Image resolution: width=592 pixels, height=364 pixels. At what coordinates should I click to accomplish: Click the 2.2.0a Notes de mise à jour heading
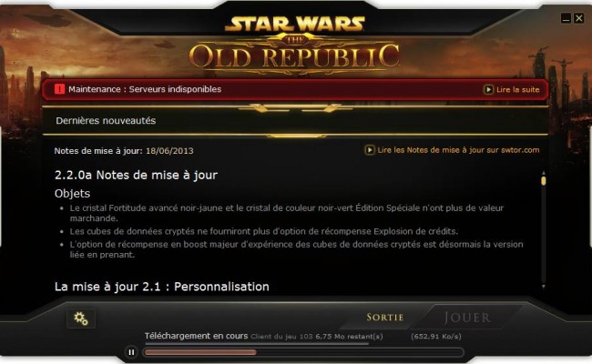coord(136,175)
